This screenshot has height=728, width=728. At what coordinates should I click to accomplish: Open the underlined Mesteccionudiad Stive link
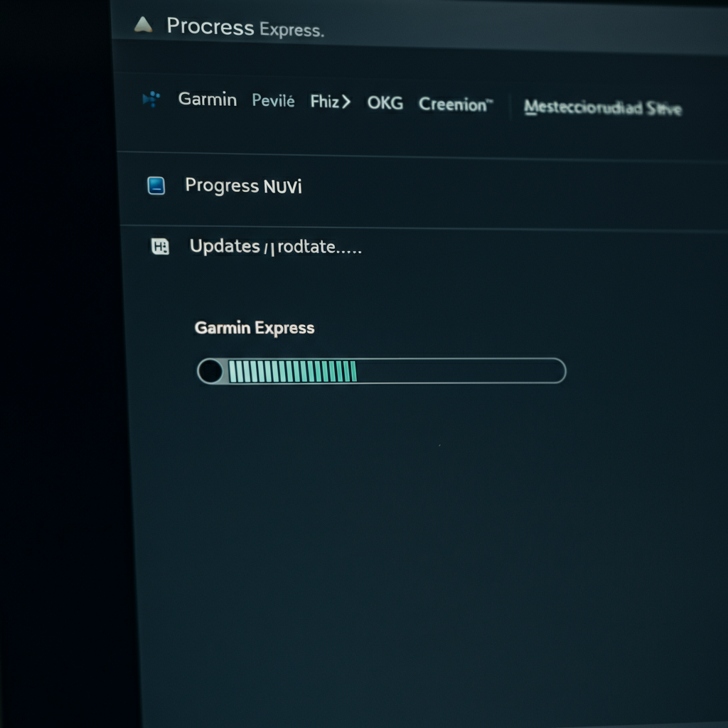pyautogui.click(x=602, y=108)
